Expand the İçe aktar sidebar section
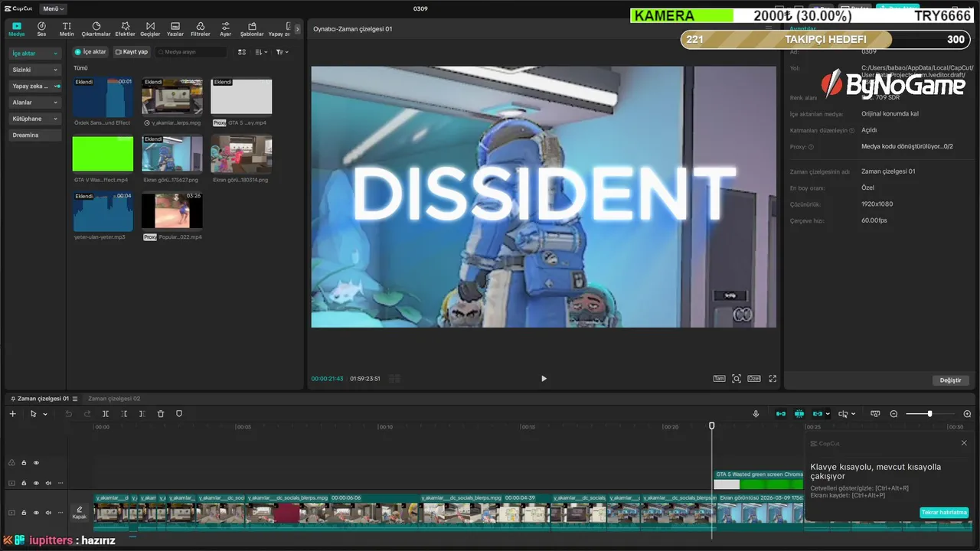The height and width of the screenshot is (551, 980). pyautogui.click(x=34, y=54)
